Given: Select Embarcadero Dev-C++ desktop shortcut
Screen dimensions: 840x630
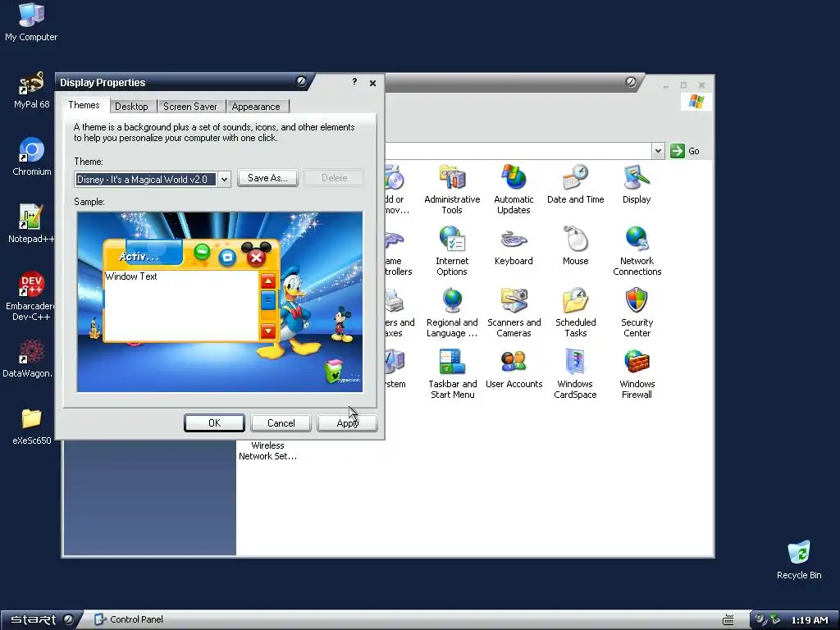Looking at the screenshot, I should pos(30,296).
